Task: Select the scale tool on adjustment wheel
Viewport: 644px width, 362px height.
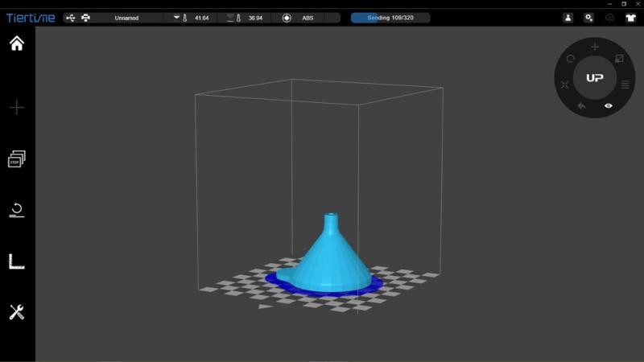Action: (x=619, y=59)
